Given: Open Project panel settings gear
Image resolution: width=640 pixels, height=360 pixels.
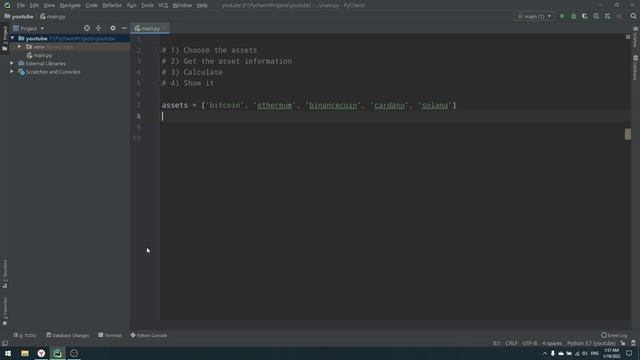Looking at the screenshot, I should (113, 28).
